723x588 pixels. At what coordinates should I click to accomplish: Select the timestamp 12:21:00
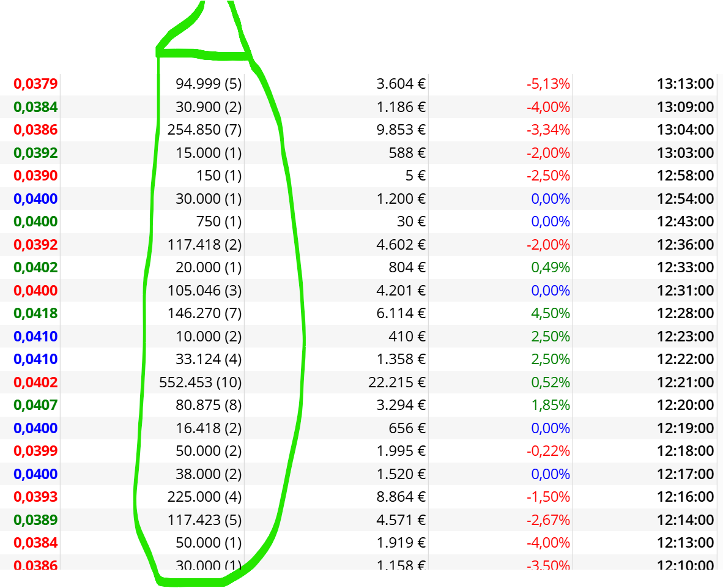(x=685, y=382)
